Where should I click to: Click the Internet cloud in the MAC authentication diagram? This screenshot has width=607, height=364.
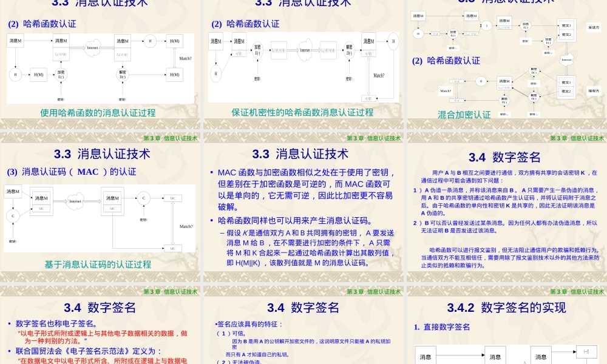point(75,201)
